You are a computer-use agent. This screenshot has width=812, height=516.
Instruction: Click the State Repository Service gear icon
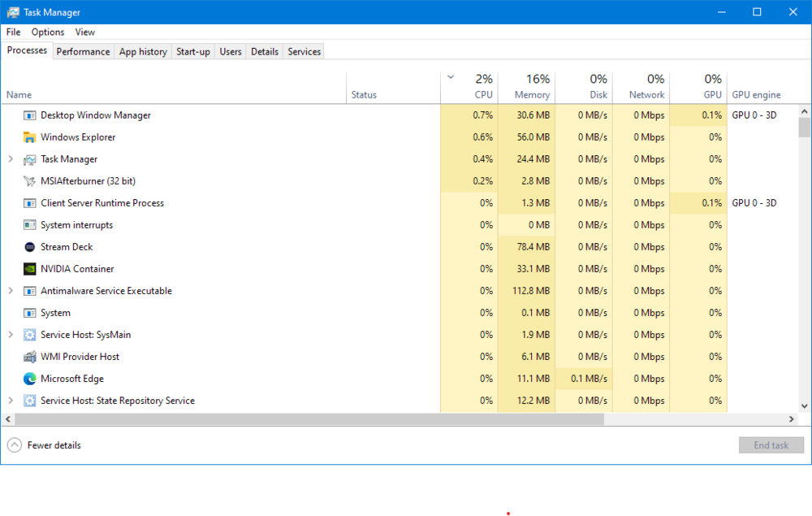point(31,400)
